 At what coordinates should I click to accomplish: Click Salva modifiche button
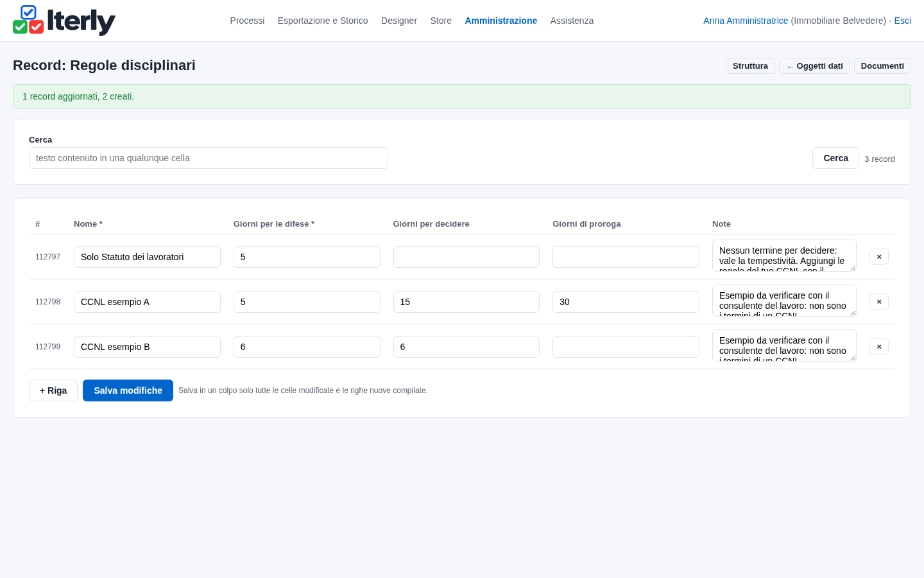128,390
